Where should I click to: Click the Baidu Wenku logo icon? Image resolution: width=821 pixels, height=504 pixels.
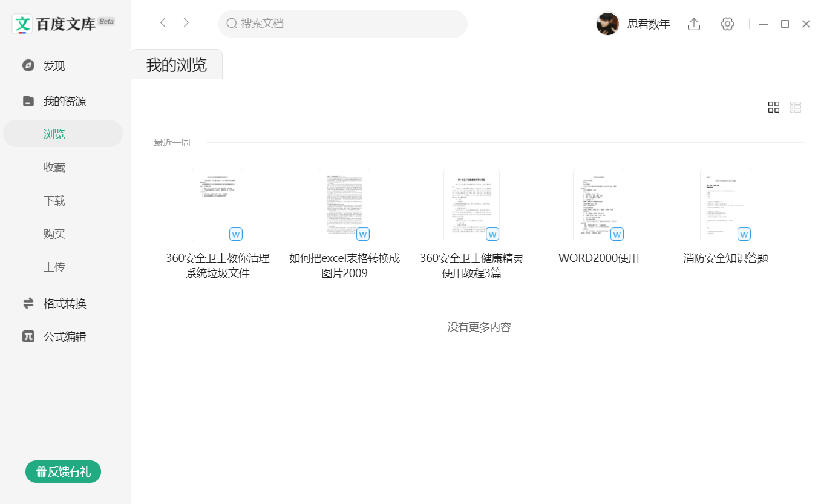click(22, 24)
